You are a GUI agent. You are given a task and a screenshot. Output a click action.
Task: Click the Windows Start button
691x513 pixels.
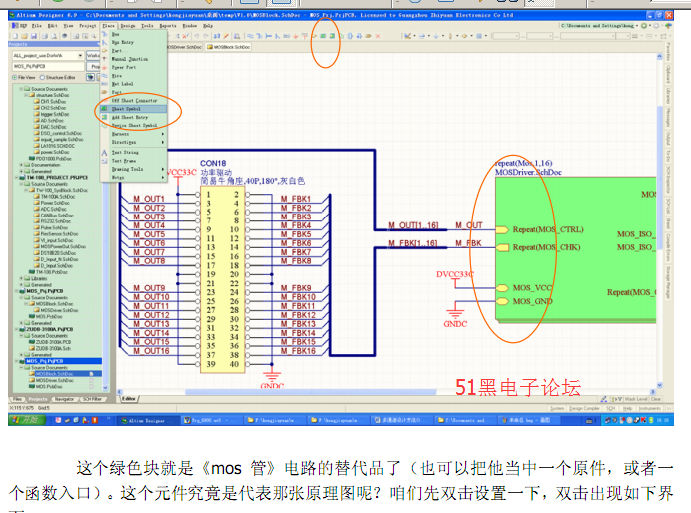click(26, 420)
